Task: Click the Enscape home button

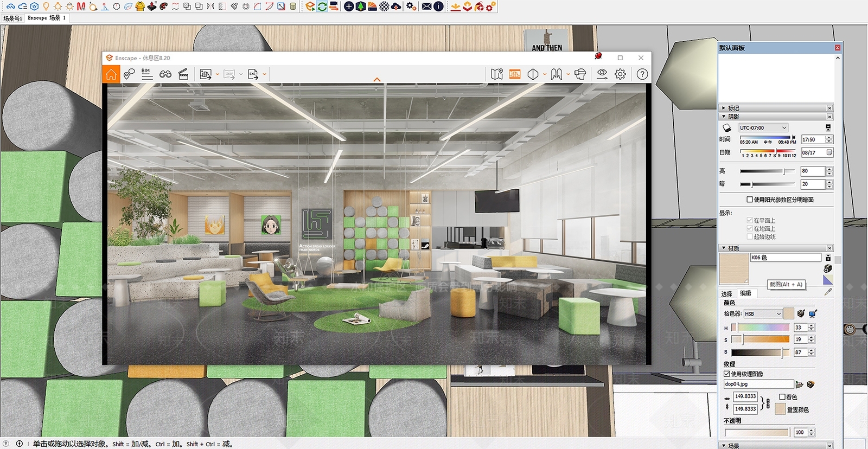Action: 111,74
